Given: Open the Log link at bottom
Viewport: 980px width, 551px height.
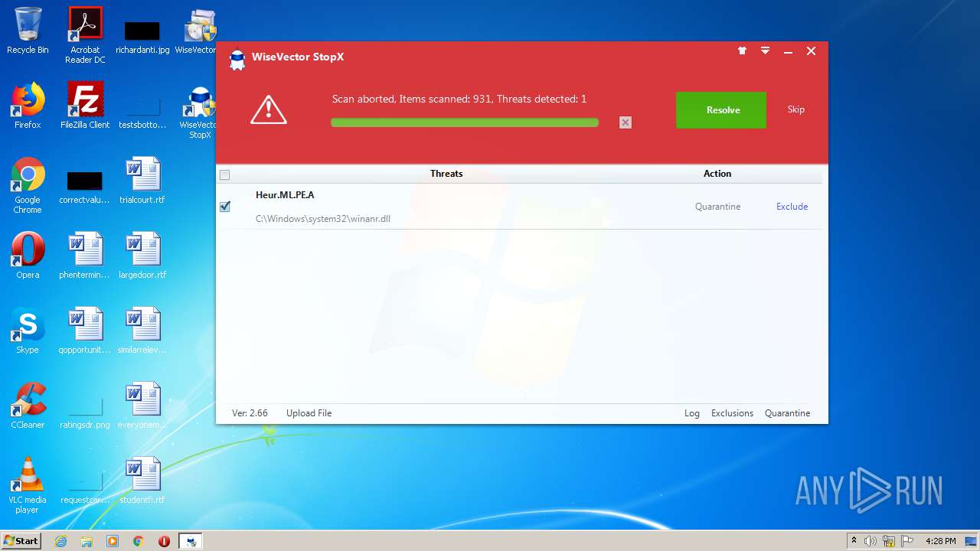Looking at the screenshot, I should [692, 413].
